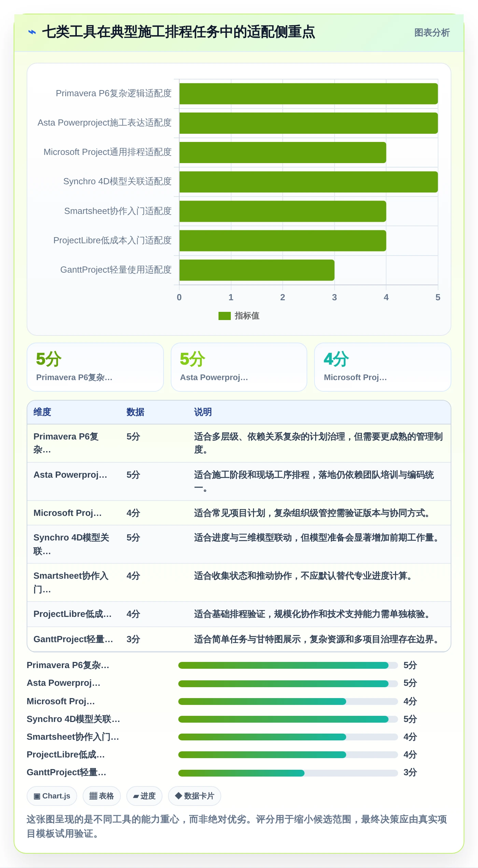This screenshot has width=478, height=868.
Task: Select the Microsoft Proj table row name
Action: point(68,513)
